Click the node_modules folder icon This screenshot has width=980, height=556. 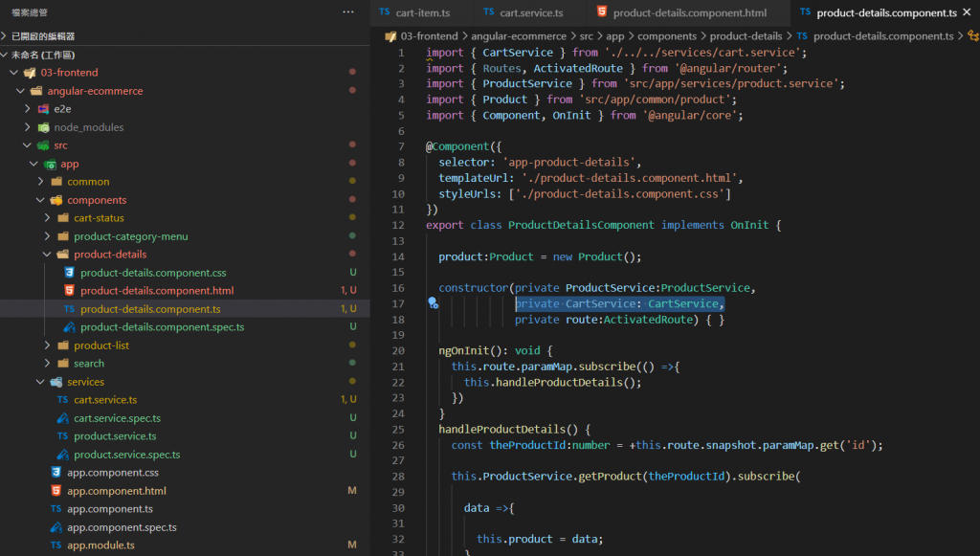(43, 127)
